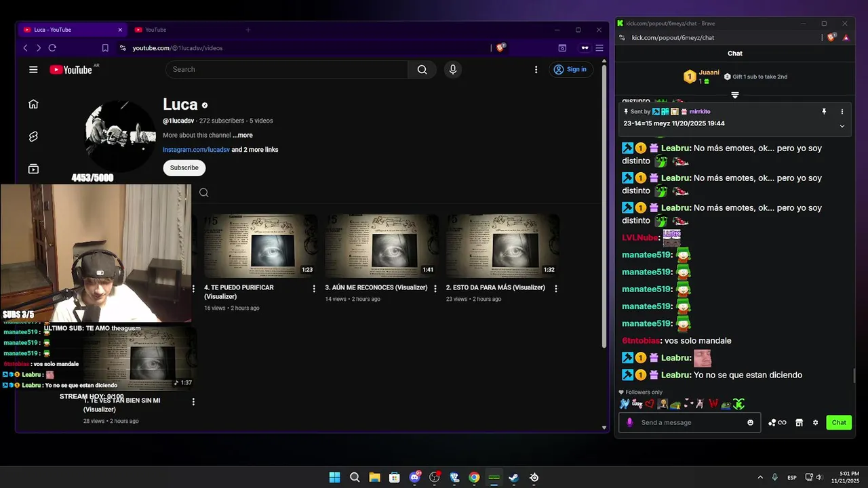Open the Brave sidebar panel icon
868x488 pixels.
coord(562,48)
